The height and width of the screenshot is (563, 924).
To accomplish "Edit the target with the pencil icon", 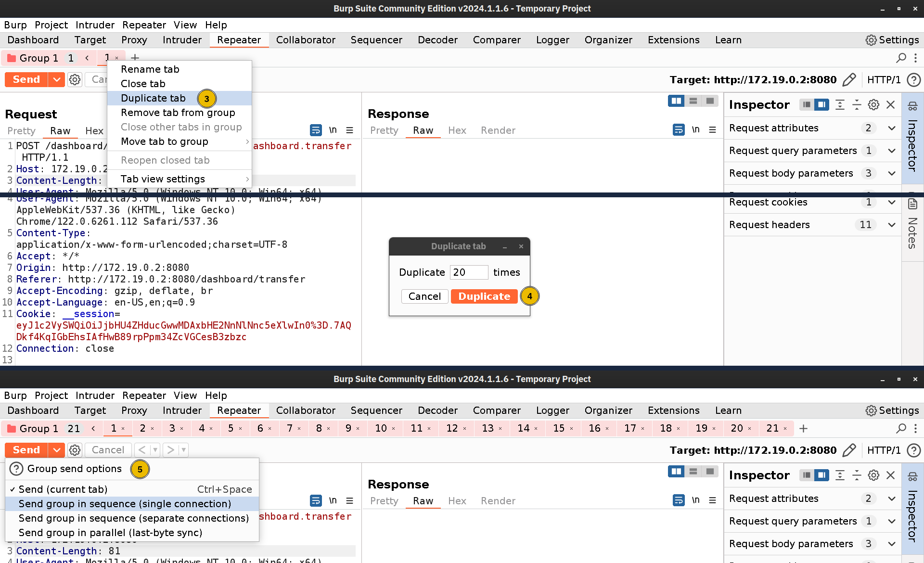I will pos(849,79).
